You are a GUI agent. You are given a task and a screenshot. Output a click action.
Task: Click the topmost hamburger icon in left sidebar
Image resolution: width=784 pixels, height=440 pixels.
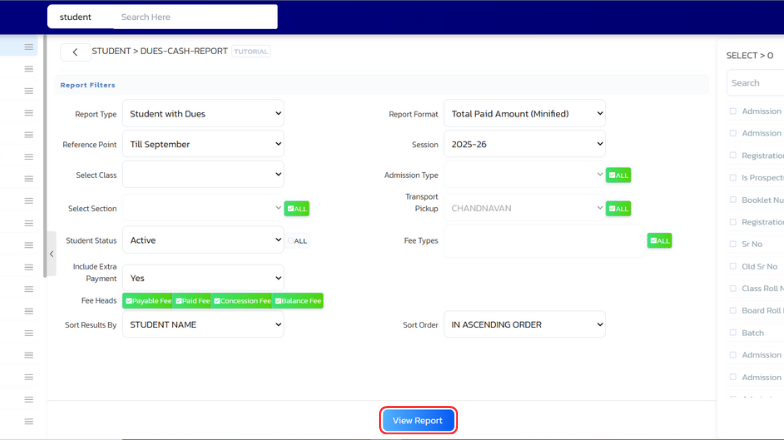(29, 47)
